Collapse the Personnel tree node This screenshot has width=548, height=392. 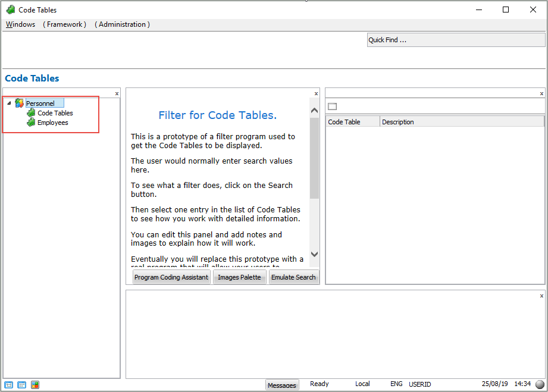[9, 104]
